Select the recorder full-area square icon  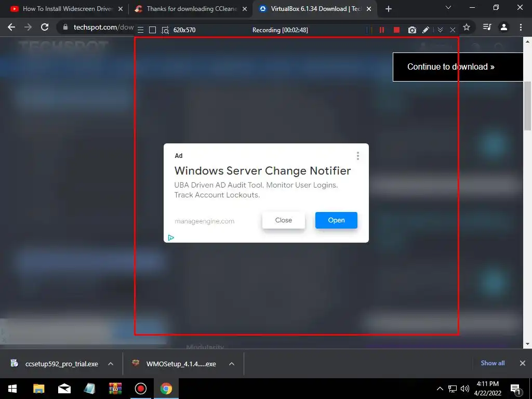click(x=153, y=30)
